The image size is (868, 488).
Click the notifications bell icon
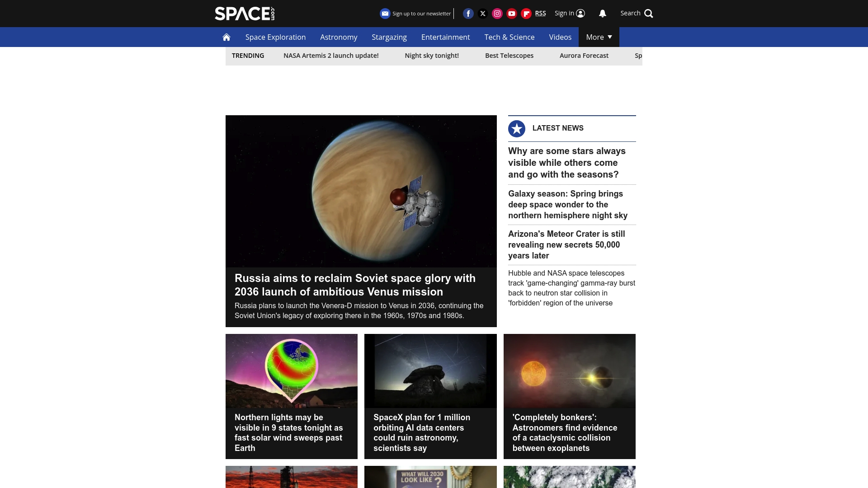tap(603, 14)
